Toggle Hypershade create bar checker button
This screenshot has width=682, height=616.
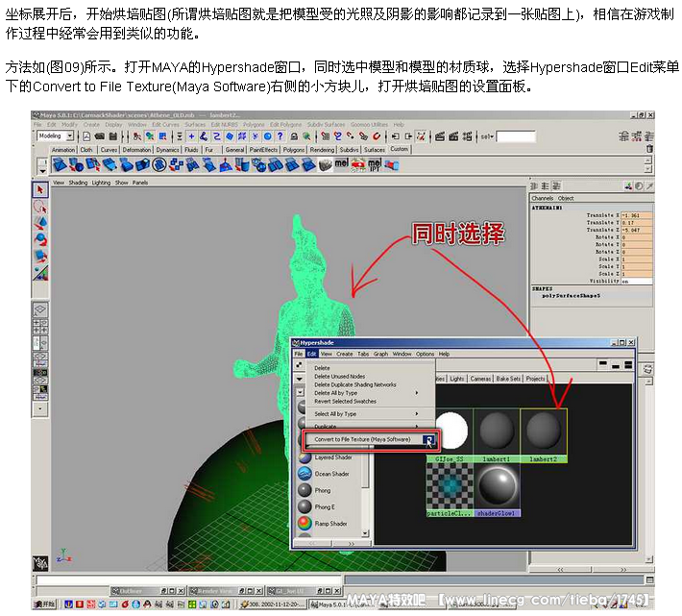click(300, 364)
